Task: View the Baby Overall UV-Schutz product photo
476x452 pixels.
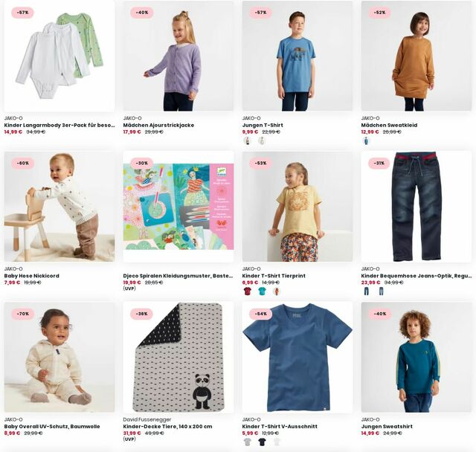Action: (59, 357)
